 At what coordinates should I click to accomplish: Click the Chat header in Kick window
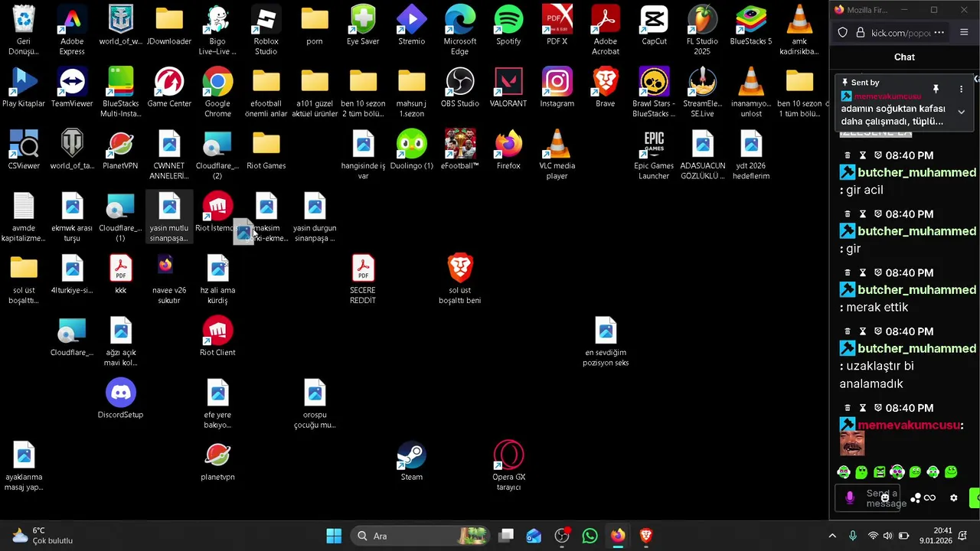(904, 57)
